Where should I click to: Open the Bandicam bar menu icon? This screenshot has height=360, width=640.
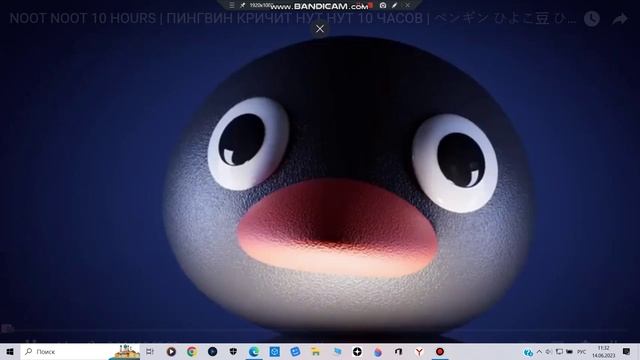232,5
